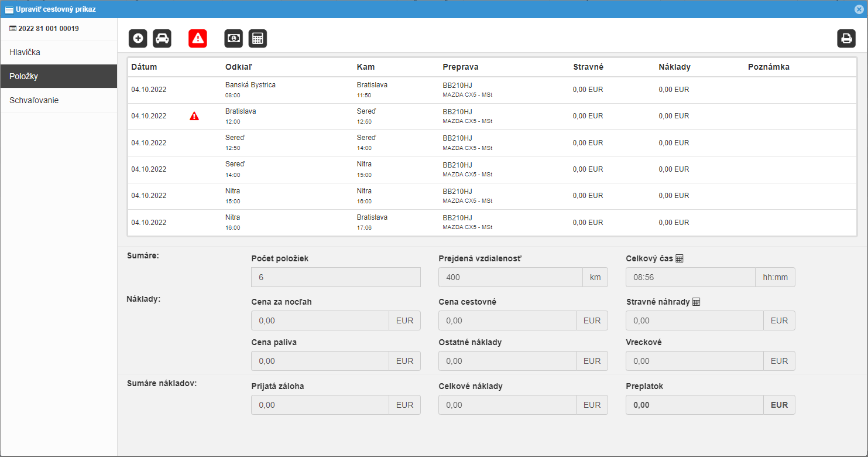Click calculator icon next to Celkový čas
Image resolution: width=868 pixels, height=457 pixels.
(x=680, y=258)
